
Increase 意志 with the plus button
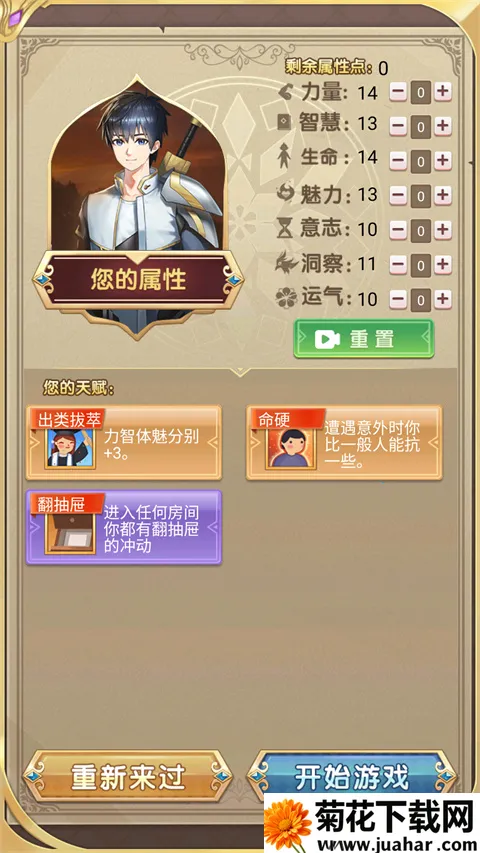(442, 230)
